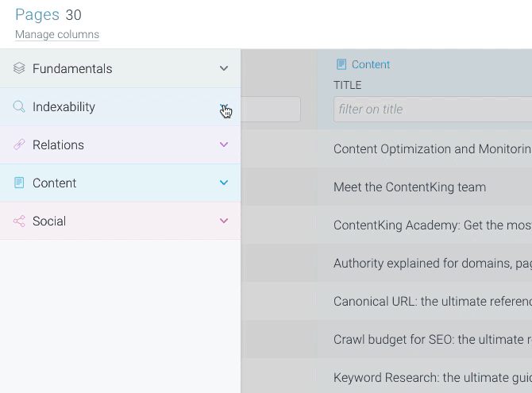
Task: Expand the Social section chevron
Action: click(224, 221)
